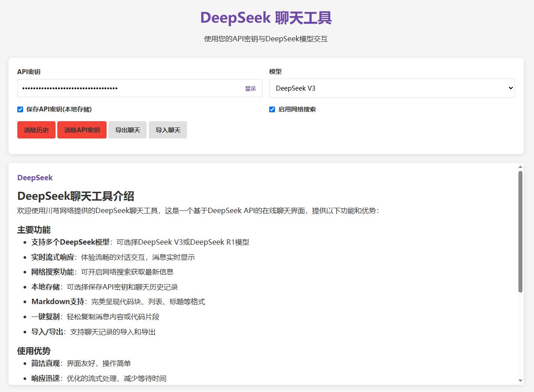This screenshot has height=392, width=534.
Task: Click the 支持多个DeepSeek模型 list item
Action: [140, 242]
